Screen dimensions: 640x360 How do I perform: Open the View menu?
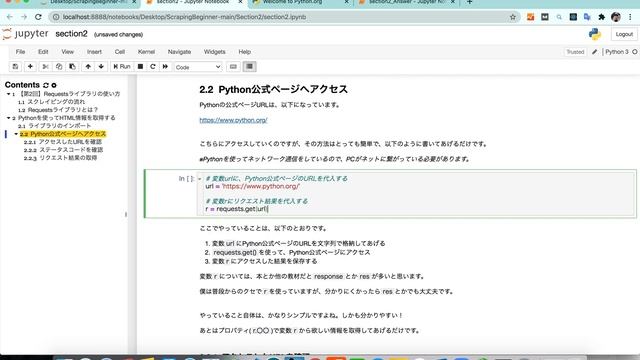(67, 52)
